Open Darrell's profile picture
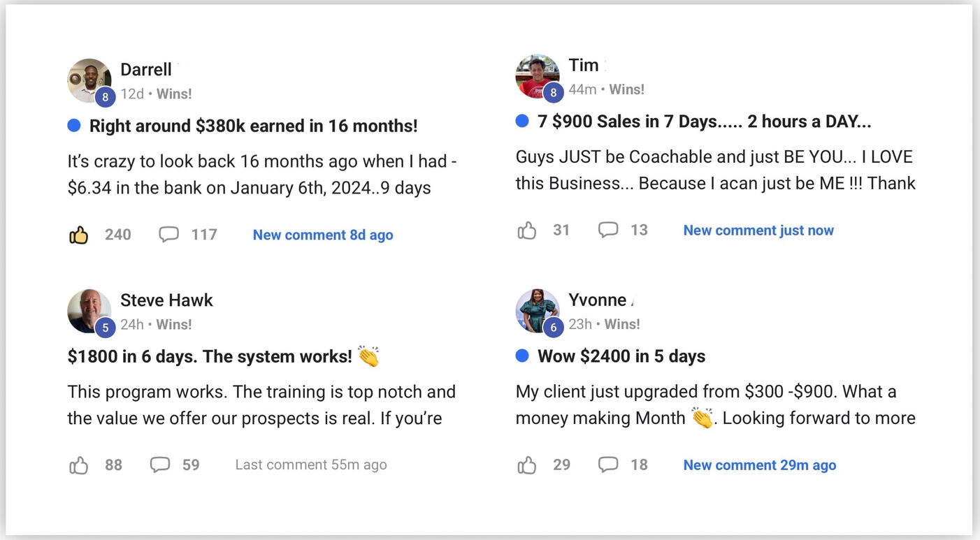Viewport: 980px width, 540px height. (x=89, y=80)
